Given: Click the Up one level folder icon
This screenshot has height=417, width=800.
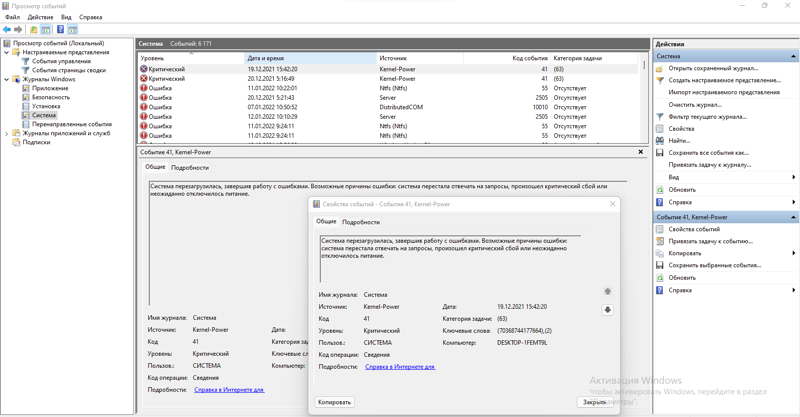Looking at the screenshot, I should coord(34,30).
